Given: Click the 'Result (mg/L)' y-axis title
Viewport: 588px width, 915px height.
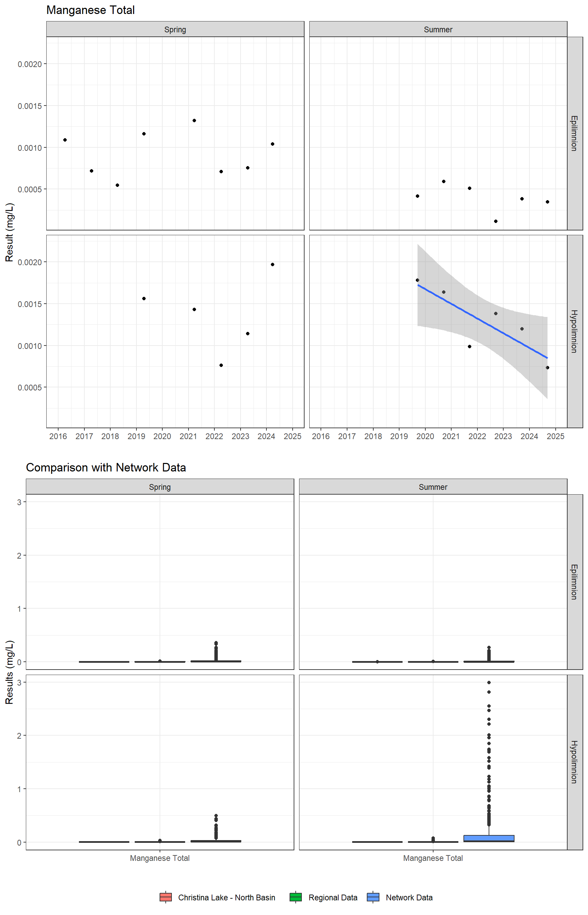Looking at the screenshot, I should [10, 232].
